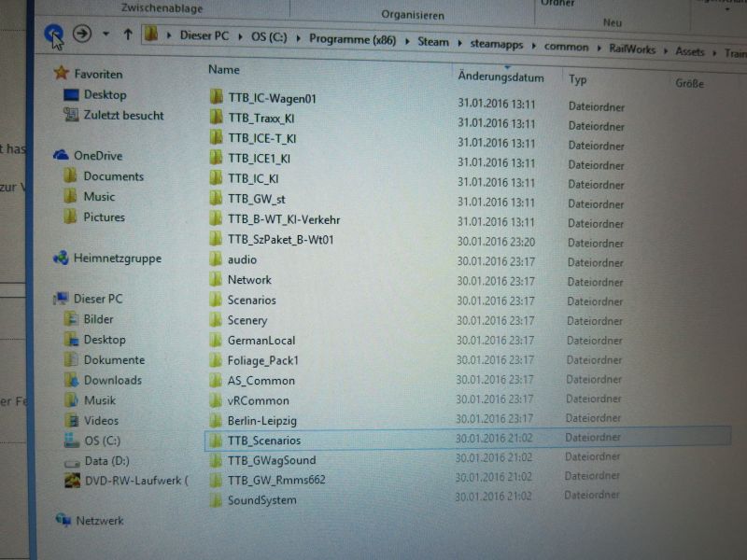Go up one folder level

coord(128,35)
